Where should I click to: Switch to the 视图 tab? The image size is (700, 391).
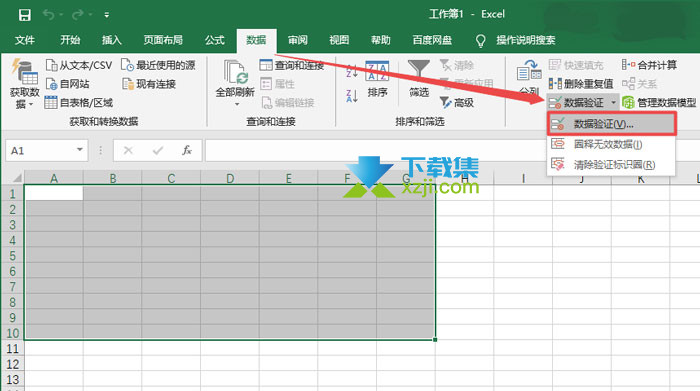(x=339, y=40)
